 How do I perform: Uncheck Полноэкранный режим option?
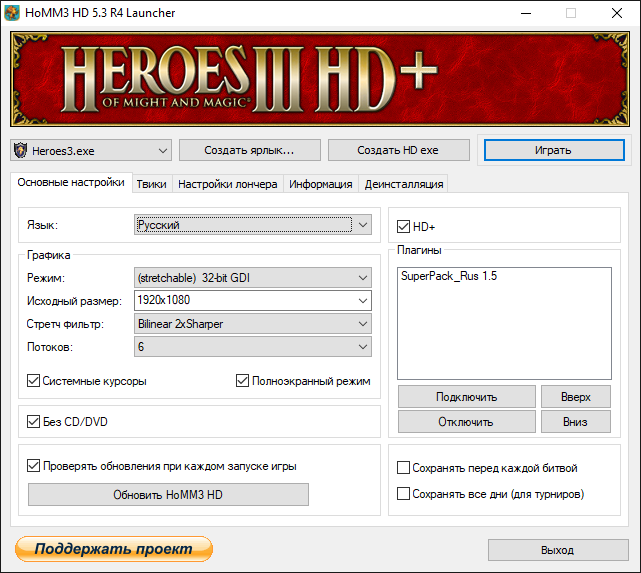point(243,381)
